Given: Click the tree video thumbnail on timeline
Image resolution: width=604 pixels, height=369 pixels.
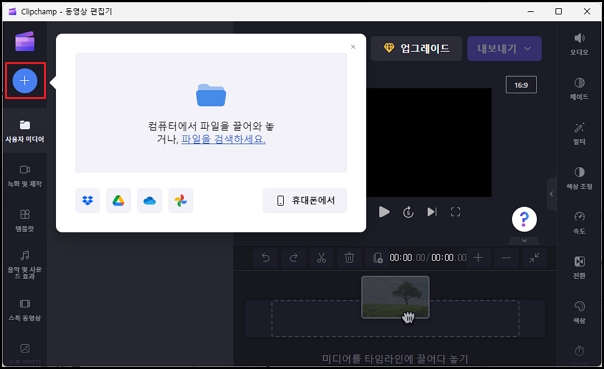Looking at the screenshot, I should 395,297.
